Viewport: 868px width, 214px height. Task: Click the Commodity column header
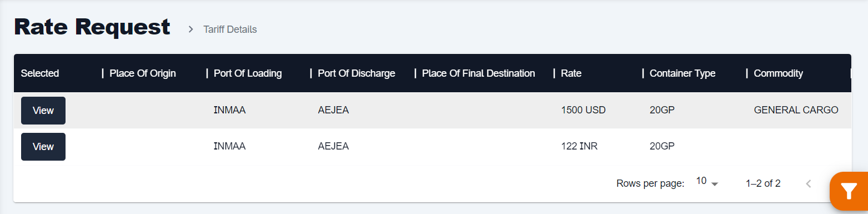pos(779,73)
